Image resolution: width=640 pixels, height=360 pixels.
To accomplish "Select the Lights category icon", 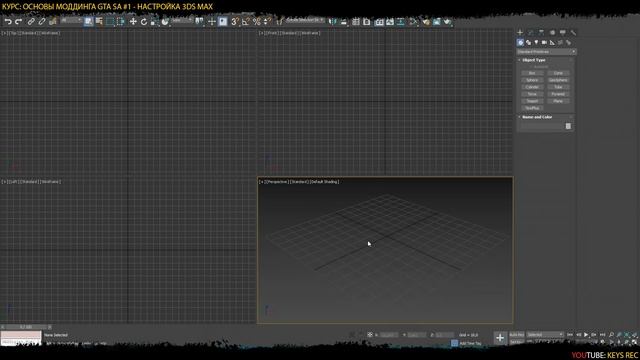I will click(536, 42).
